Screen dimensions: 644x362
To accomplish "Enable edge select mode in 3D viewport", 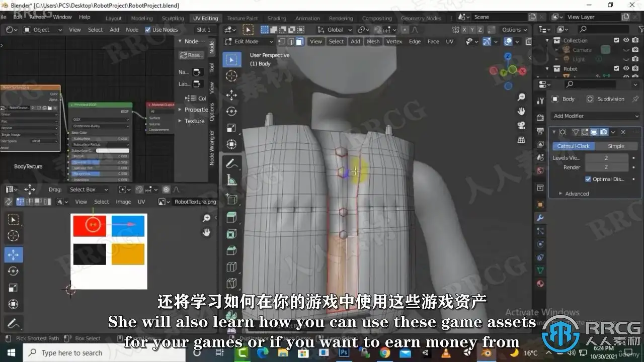I will point(291,42).
